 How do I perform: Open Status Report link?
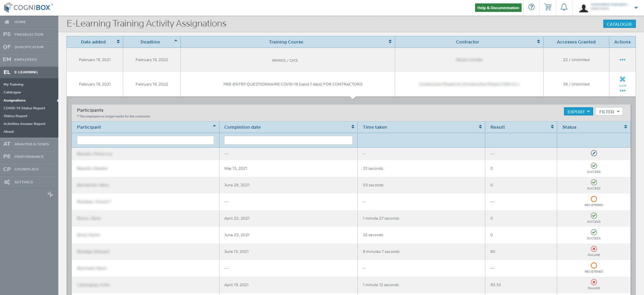coord(16,116)
